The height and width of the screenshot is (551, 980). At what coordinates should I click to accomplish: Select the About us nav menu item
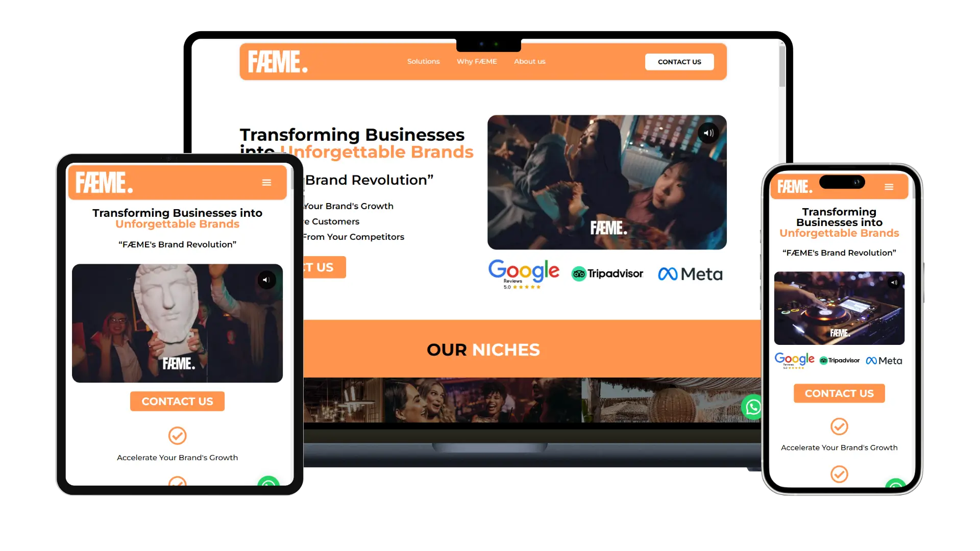click(530, 61)
